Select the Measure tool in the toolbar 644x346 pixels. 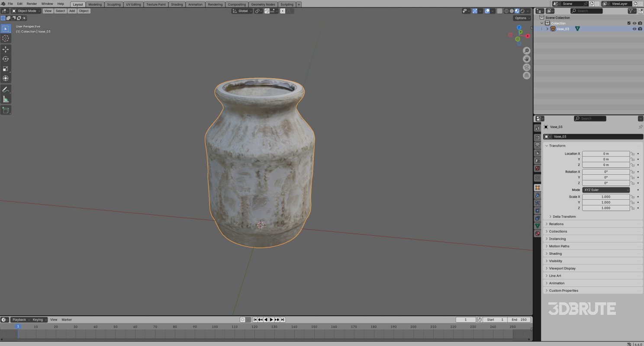tap(6, 99)
